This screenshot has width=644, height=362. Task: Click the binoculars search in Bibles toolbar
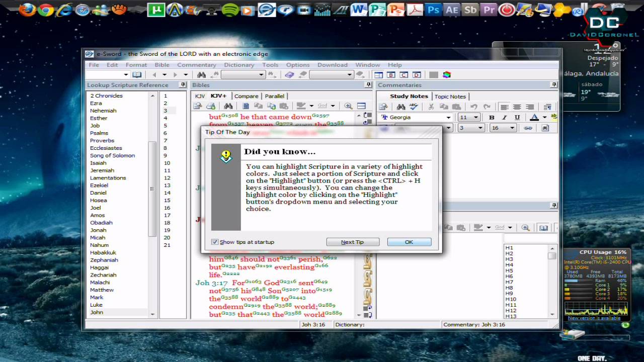[x=228, y=106]
